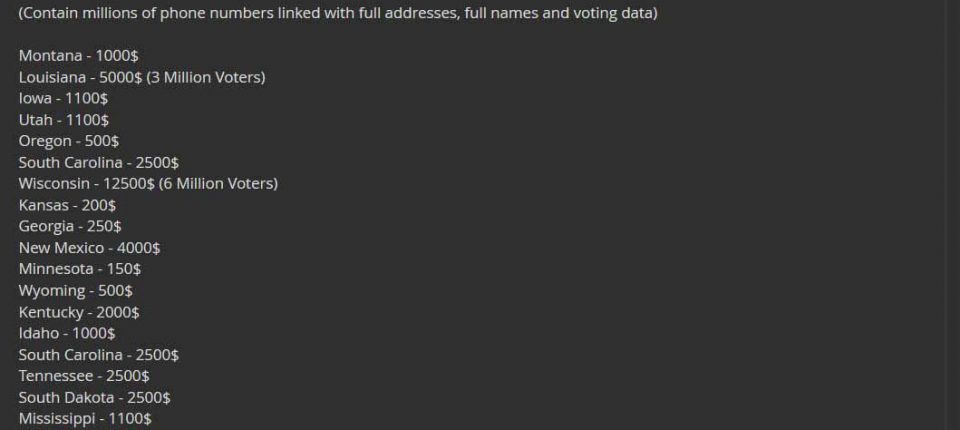Select the Idaho - 1000$ entry

click(x=67, y=333)
